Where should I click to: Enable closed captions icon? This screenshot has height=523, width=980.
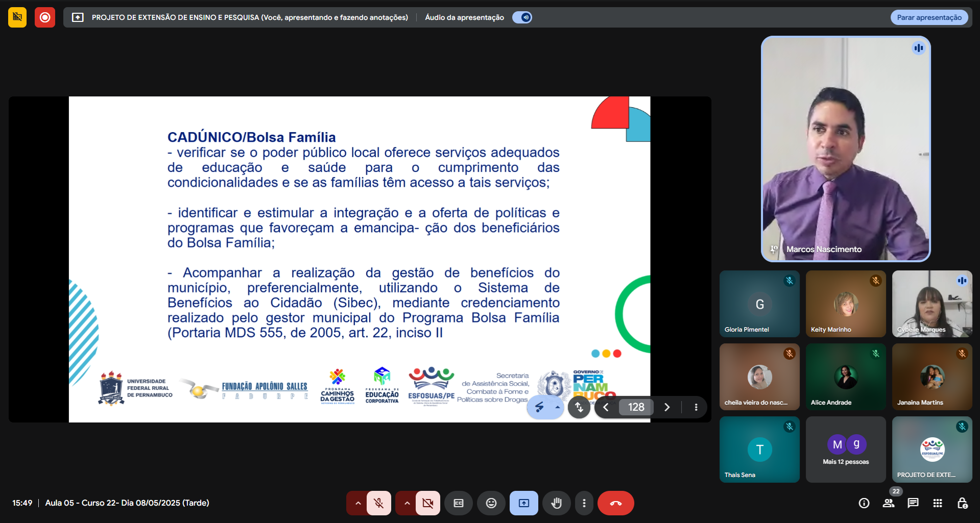pyautogui.click(x=459, y=503)
